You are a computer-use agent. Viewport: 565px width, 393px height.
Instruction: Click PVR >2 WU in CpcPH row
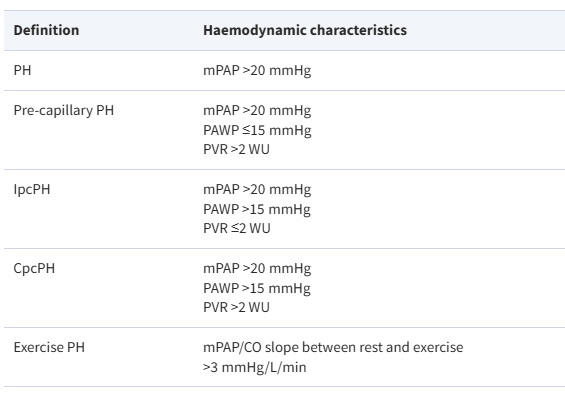[x=236, y=308]
